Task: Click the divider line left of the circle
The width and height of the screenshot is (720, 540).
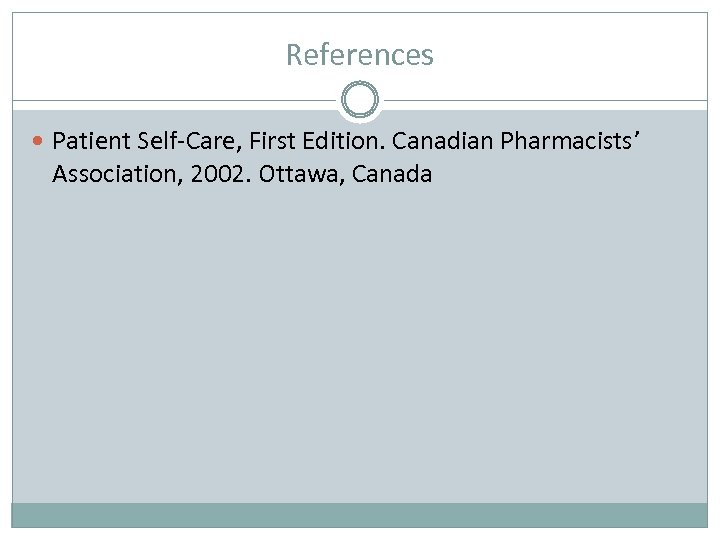Action: click(170, 100)
